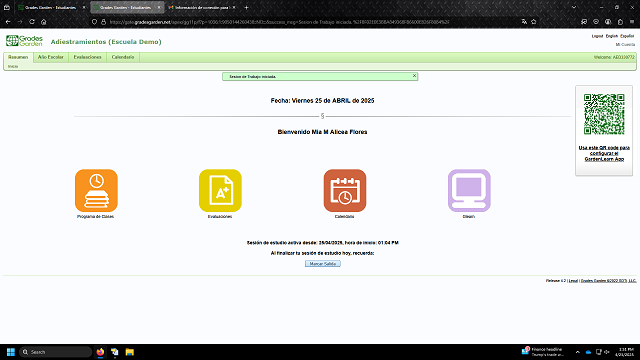Screen dimensions: 640x360
Task: Reload the page
Action: click(32, 22)
